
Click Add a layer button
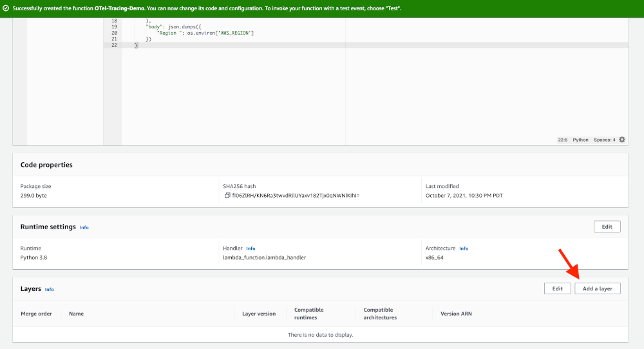[598, 288]
